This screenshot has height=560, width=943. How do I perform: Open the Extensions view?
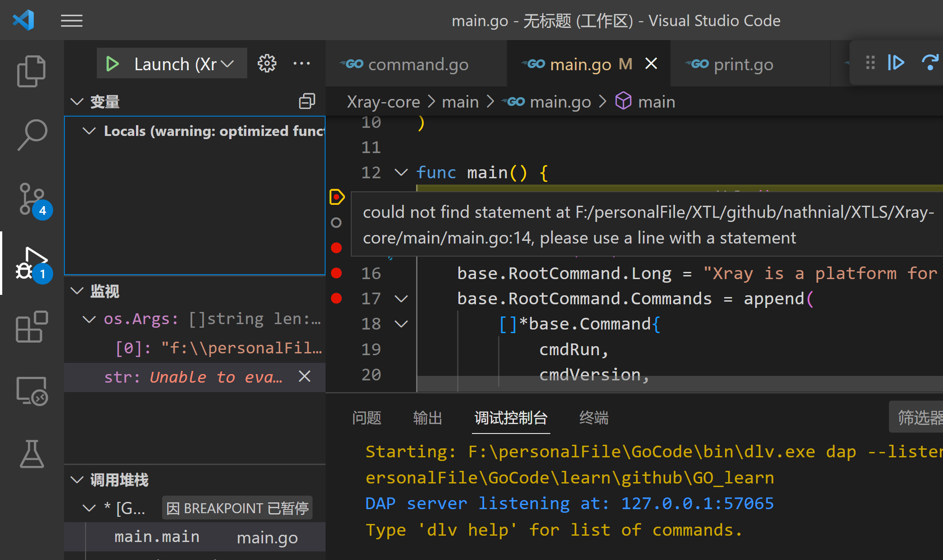[x=31, y=326]
